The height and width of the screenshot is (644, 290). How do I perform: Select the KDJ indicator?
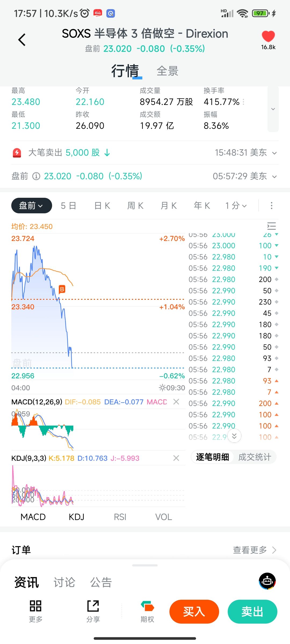tap(77, 517)
